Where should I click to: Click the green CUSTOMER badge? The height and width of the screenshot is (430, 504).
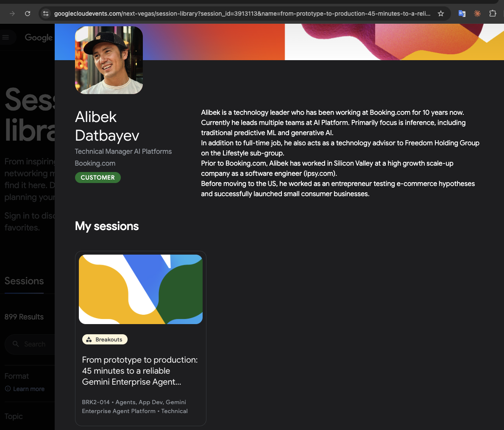click(98, 178)
